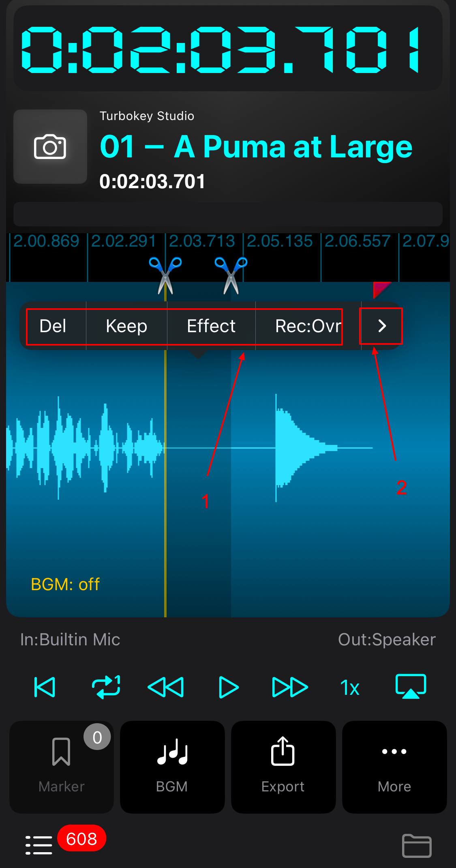Change the 1x playback speed
The image size is (456, 868).
[350, 688]
